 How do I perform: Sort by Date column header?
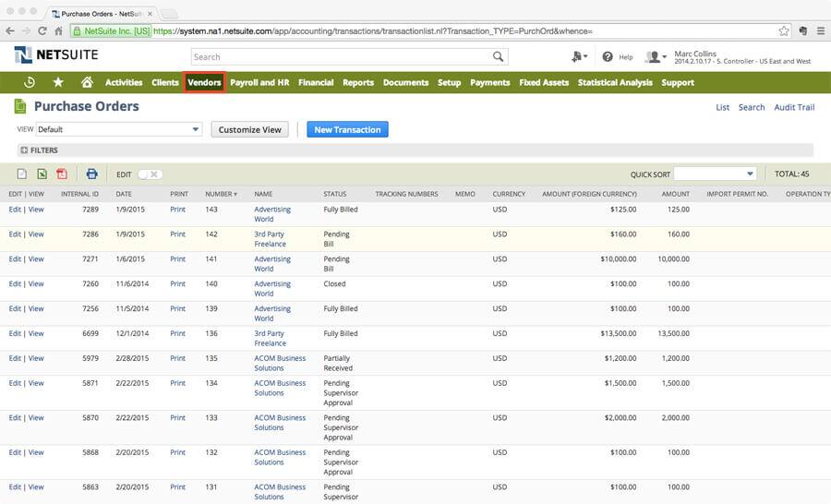(124, 194)
